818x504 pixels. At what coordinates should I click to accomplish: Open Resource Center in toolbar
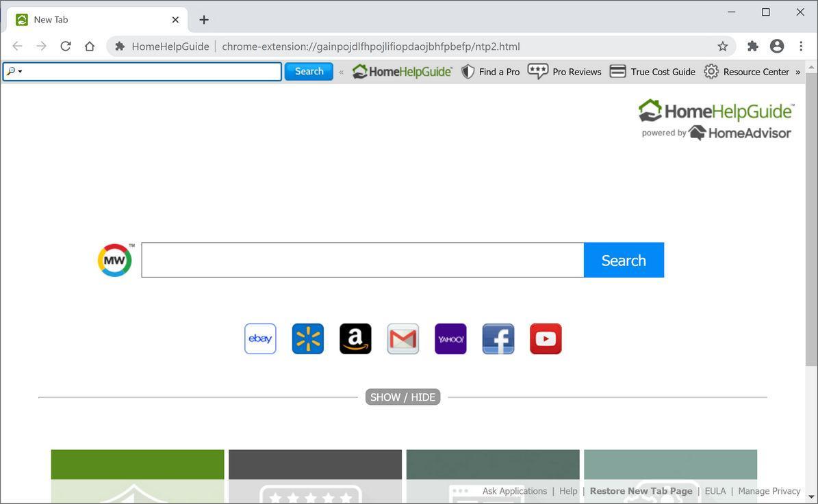747,71
